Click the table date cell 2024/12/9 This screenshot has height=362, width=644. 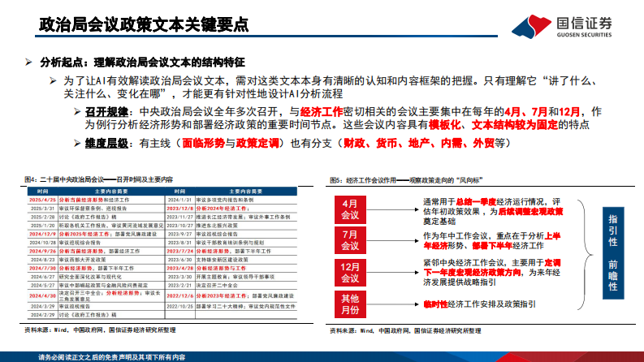42,234
